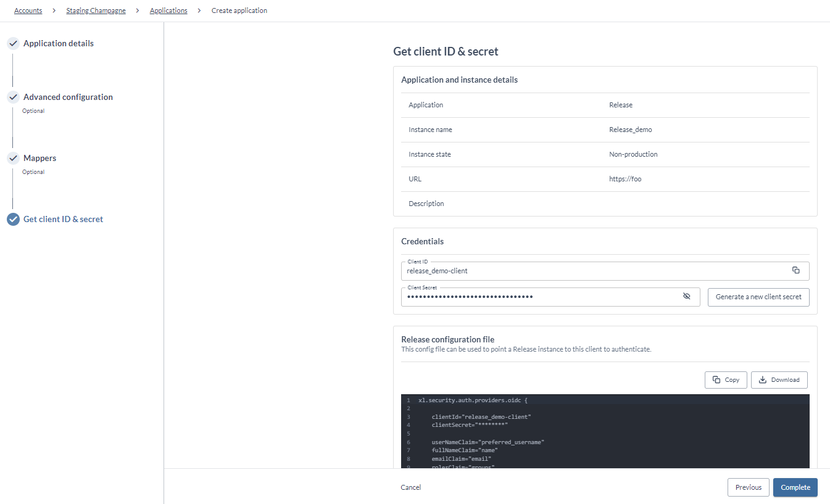This screenshot has height=504, width=830.
Task: Click the Get client ID & secret step icon
Action: (x=13, y=220)
